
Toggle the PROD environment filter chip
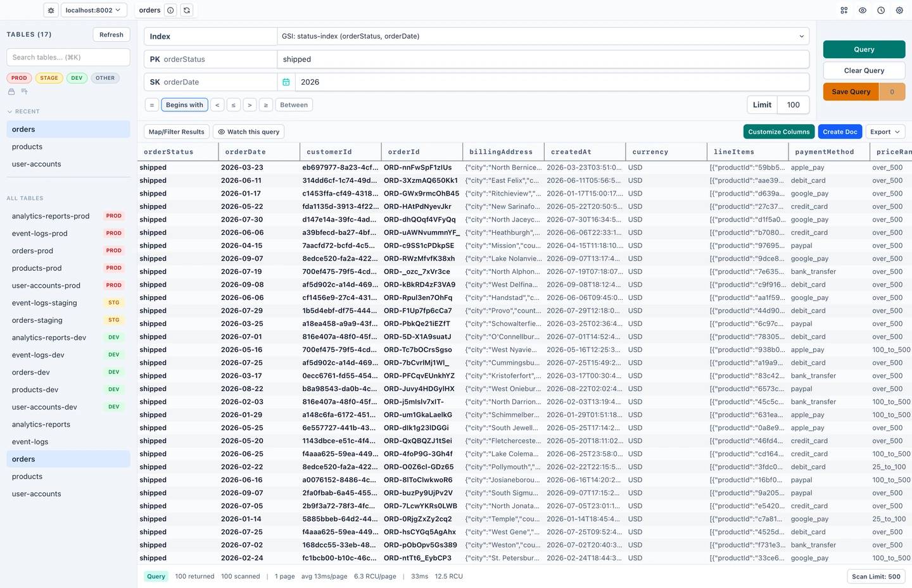pos(19,78)
